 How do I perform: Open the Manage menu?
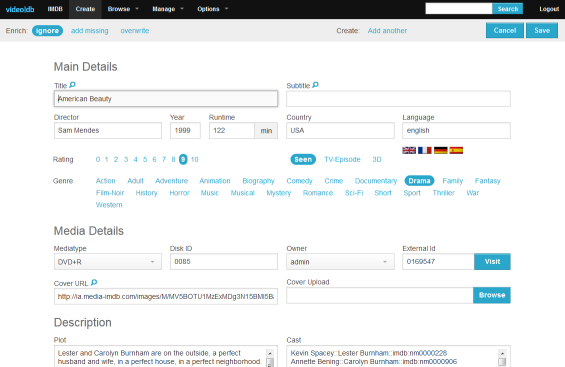[168, 9]
